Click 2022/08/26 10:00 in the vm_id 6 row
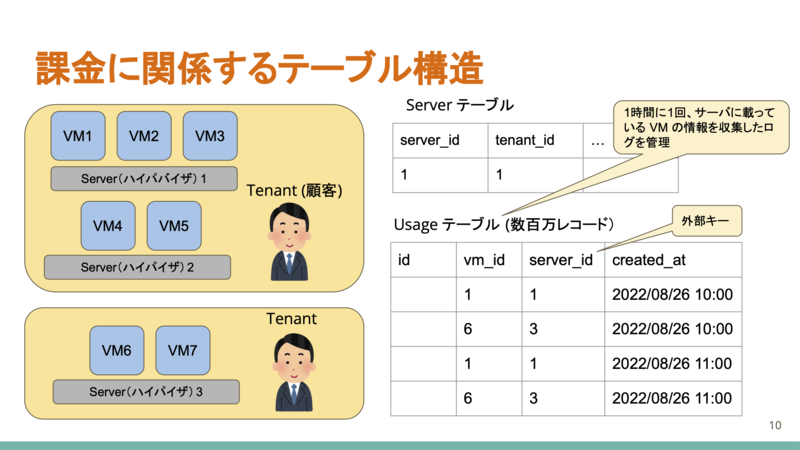This screenshot has width=800, height=450. (672, 329)
